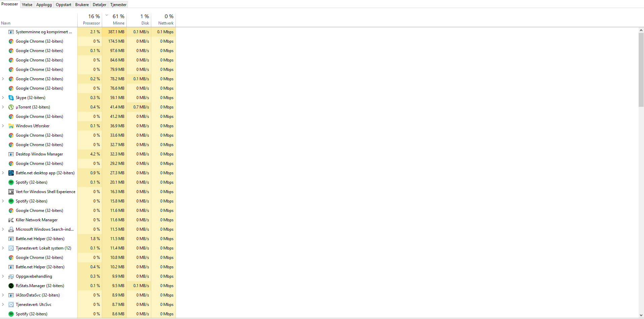This screenshot has width=644, height=319.
Task: Expand the IAStorDataSvc process group
Action: tap(3, 295)
